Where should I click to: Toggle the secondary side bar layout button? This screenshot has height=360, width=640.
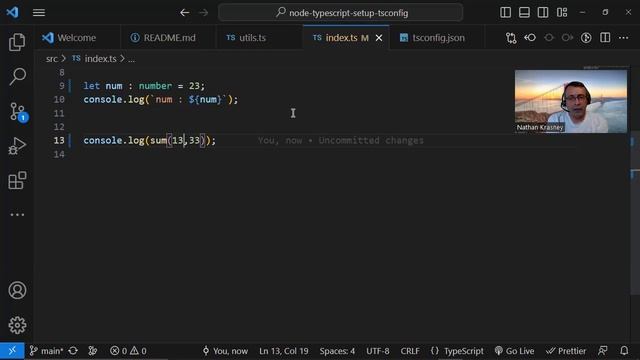pyautogui.click(x=543, y=13)
